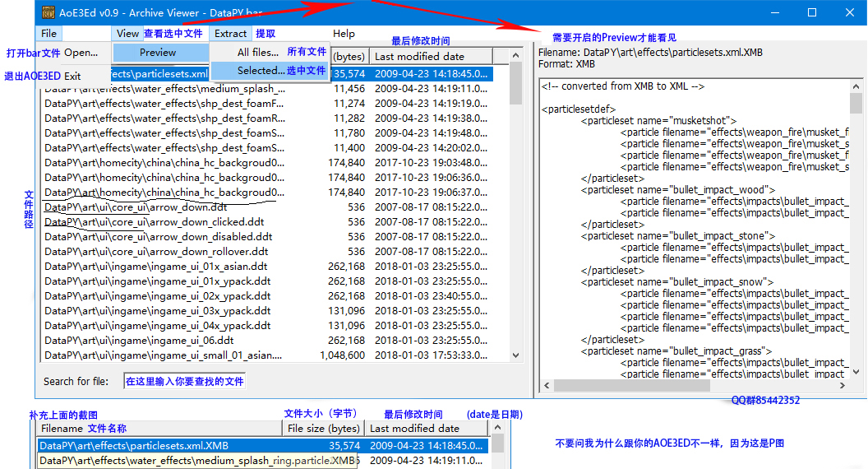Viewport: 868px width, 469px height.
Task: Click the file list vertical scrollbar thumb
Action: coord(516,83)
